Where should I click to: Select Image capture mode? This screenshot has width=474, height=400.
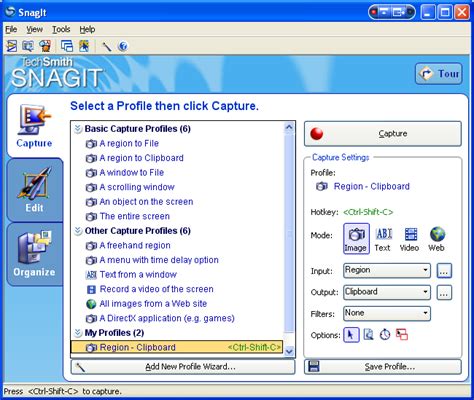pyautogui.click(x=356, y=239)
